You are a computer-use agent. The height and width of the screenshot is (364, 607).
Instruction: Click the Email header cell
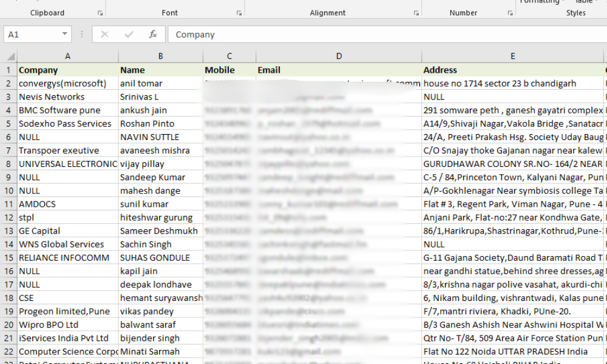[x=339, y=70]
